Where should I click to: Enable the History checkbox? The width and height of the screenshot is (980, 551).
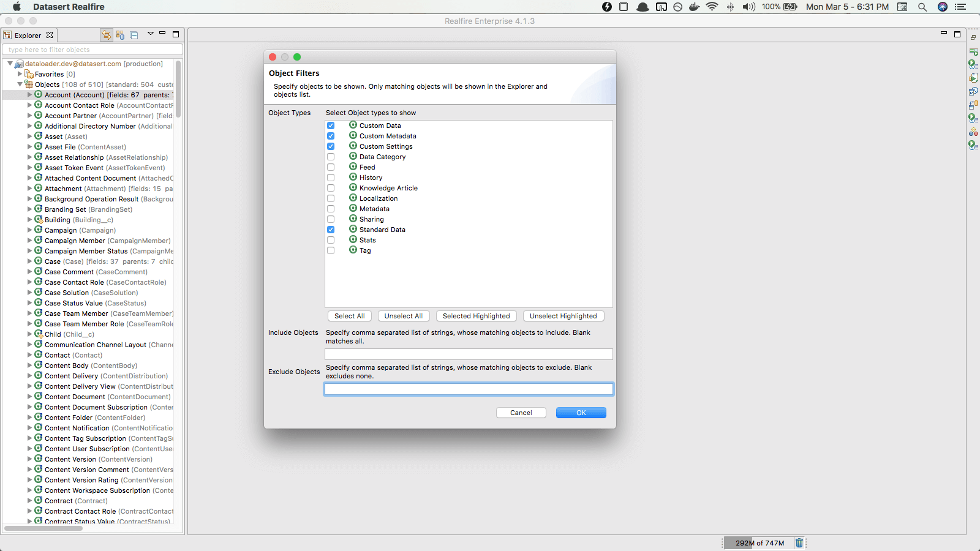coord(331,178)
